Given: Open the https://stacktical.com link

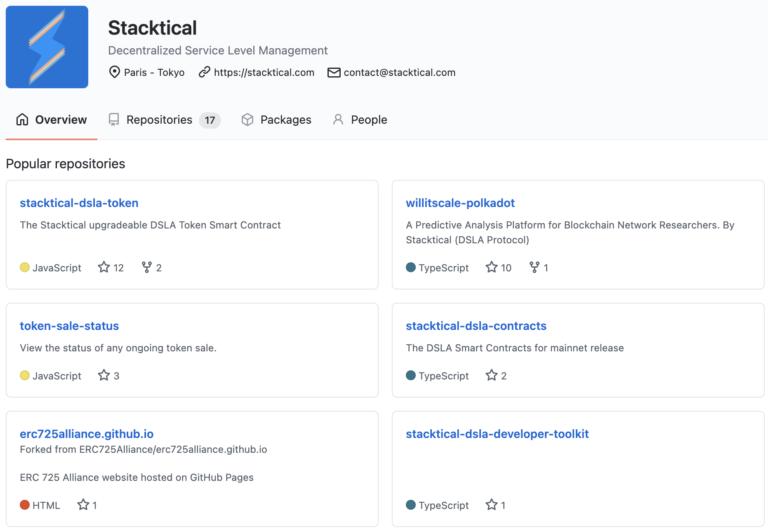Looking at the screenshot, I should pos(264,73).
